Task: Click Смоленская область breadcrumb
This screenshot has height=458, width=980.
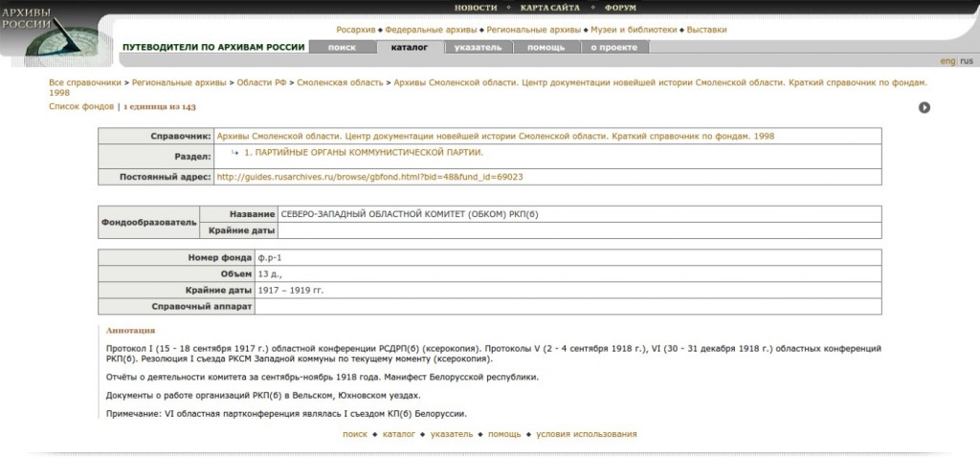Action: 340,83
